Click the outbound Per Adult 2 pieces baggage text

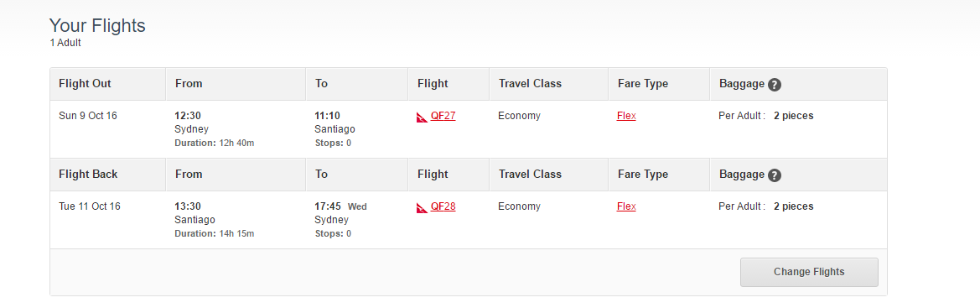pos(766,116)
